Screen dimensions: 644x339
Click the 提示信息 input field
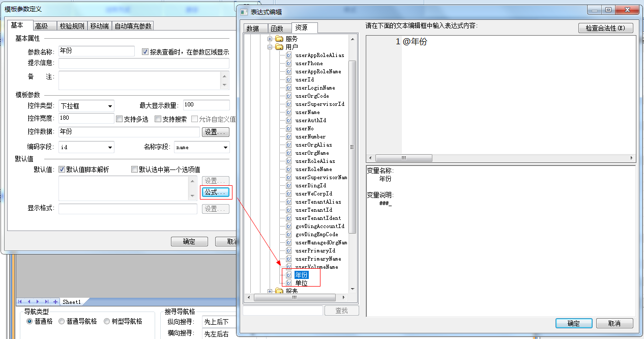click(x=144, y=63)
